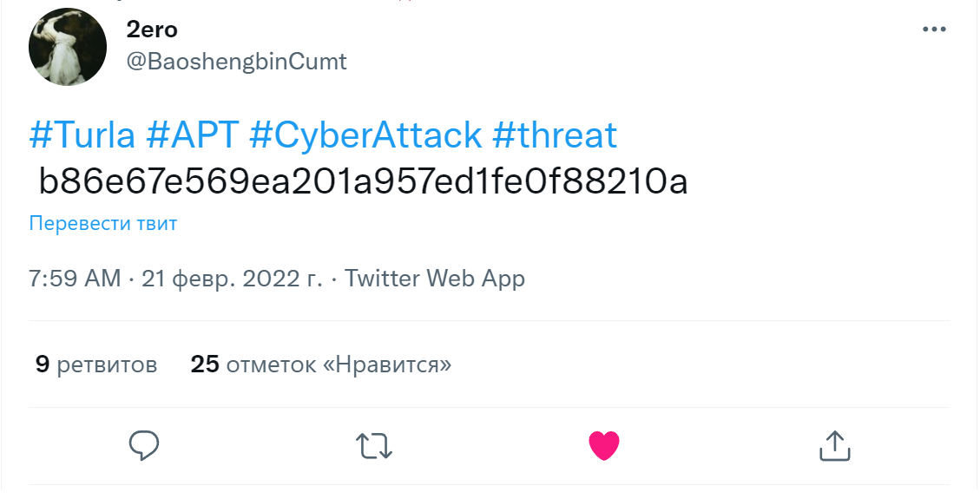Follow the #APT hashtag link
Viewport: 980px width, 499px height.
click(x=192, y=135)
